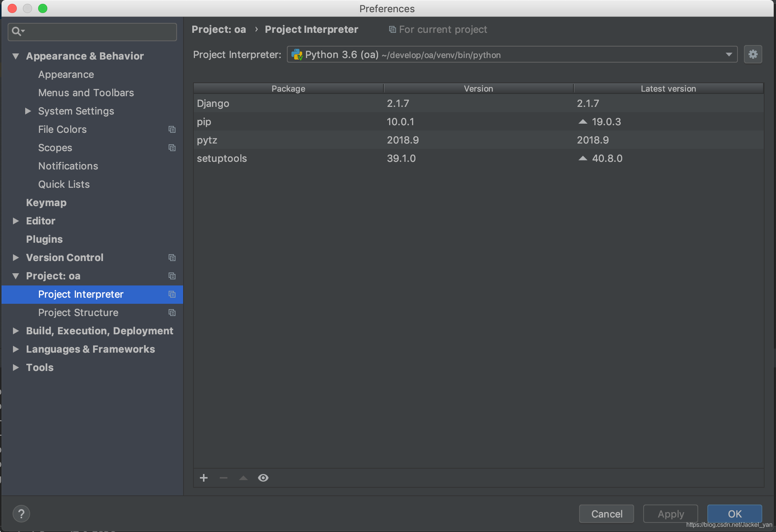Click the upgrade package arrow icon

click(243, 478)
